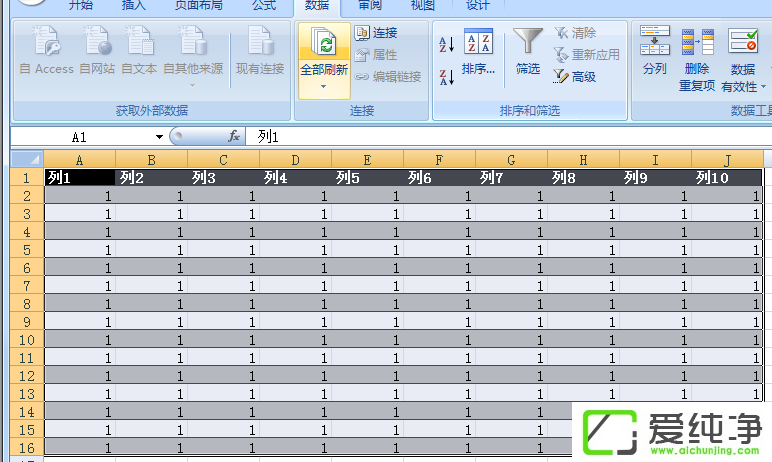Sort ascending with the A-Z icon
Viewport: 772px width, 462px height.
pyautogui.click(x=446, y=44)
